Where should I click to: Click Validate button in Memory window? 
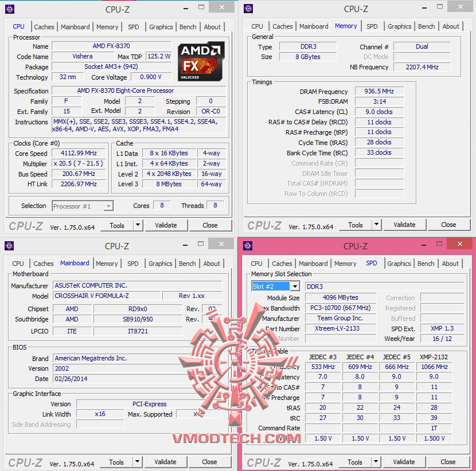coord(405,225)
